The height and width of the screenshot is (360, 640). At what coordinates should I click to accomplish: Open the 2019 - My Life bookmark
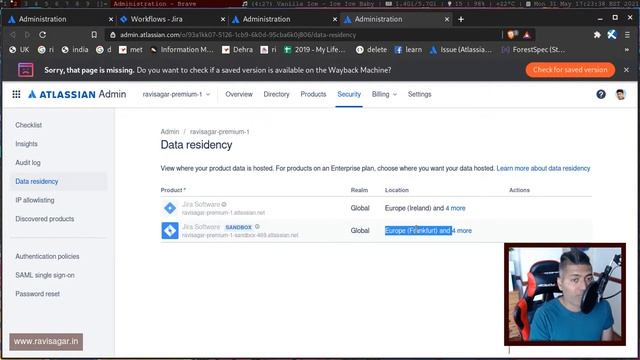point(315,49)
